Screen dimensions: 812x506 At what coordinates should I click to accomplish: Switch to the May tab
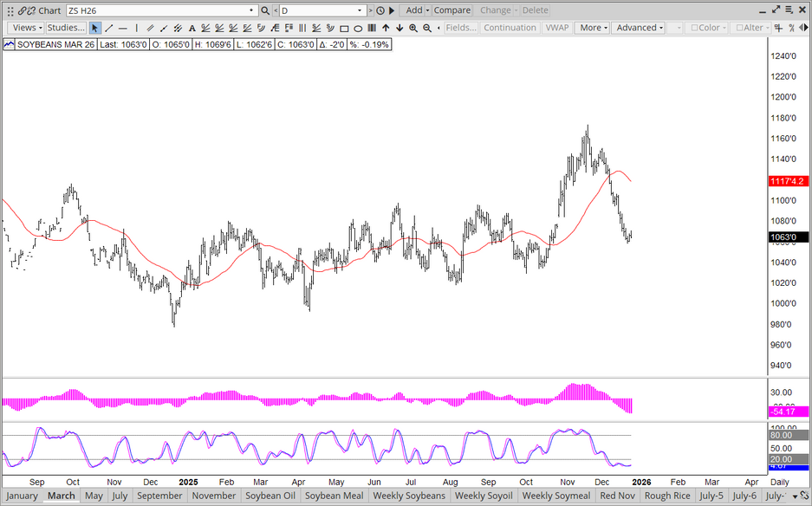pyautogui.click(x=94, y=496)
